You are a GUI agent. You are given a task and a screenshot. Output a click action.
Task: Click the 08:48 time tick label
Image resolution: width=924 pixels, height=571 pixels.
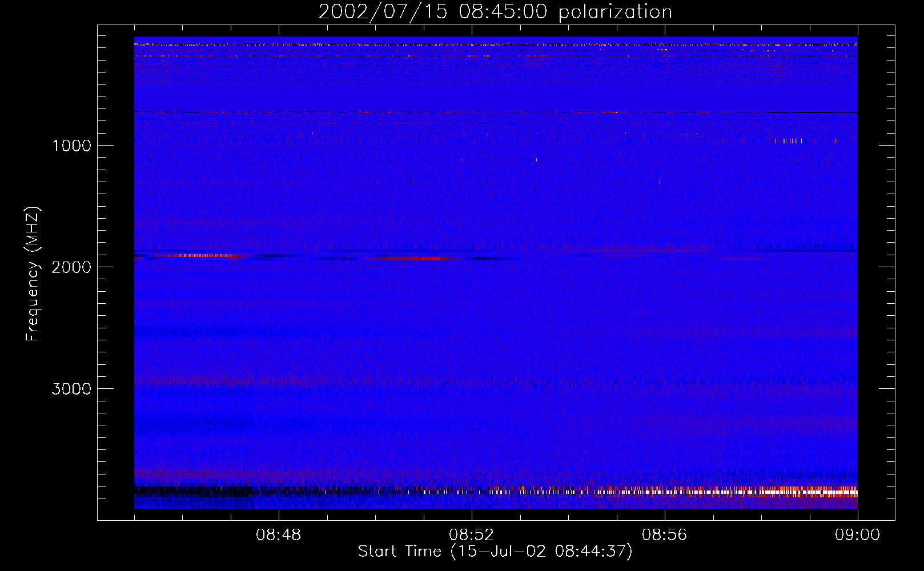278,535
